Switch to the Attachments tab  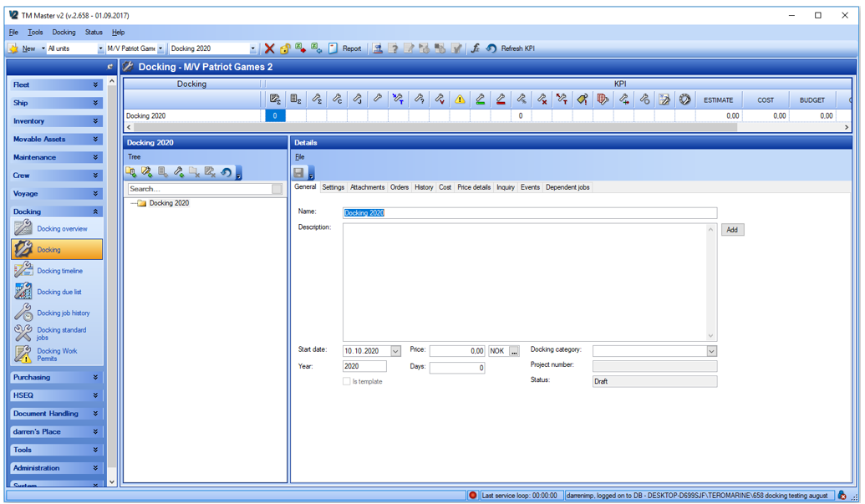[368, 187]
